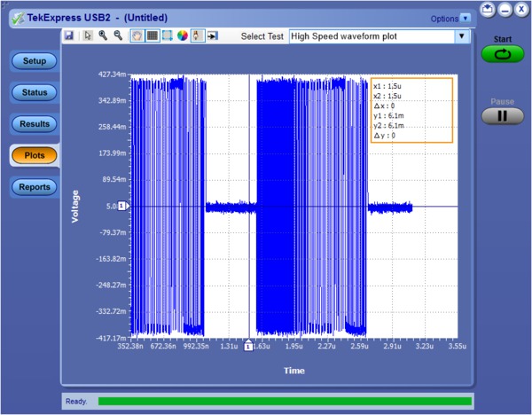The width and height of the screenshot is (532, 415).
Task: Click the zoom out magnifier
Action: (x=117, y=36)
